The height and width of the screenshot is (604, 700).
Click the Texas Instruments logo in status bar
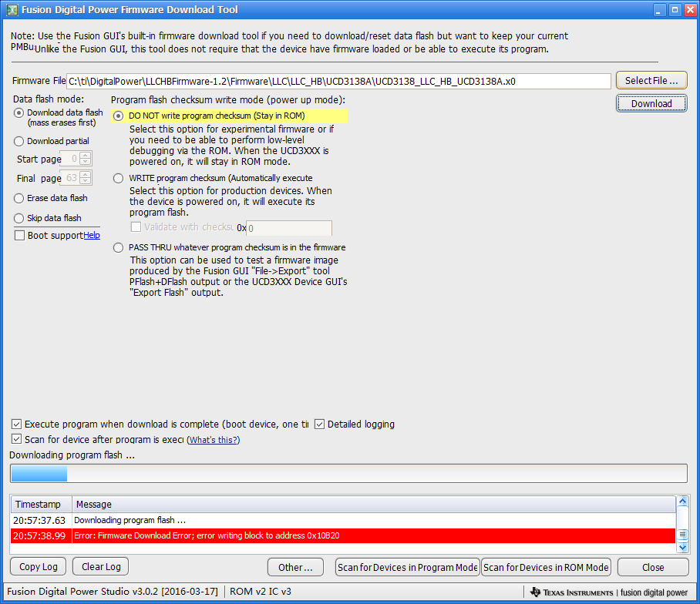click(x=571, y=592)
